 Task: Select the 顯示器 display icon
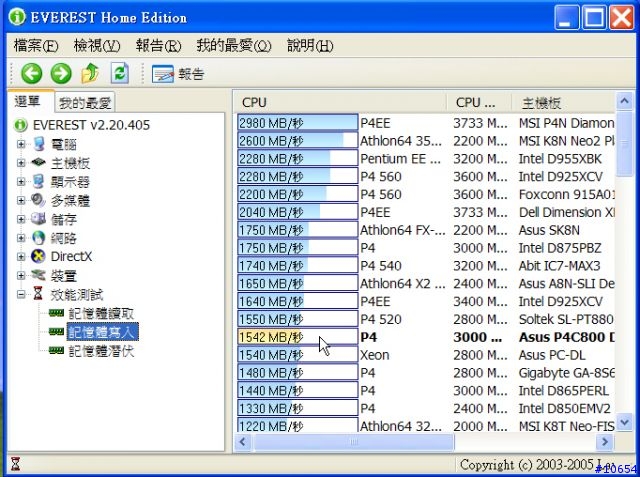pyautogui.click(x=38, y=181)
